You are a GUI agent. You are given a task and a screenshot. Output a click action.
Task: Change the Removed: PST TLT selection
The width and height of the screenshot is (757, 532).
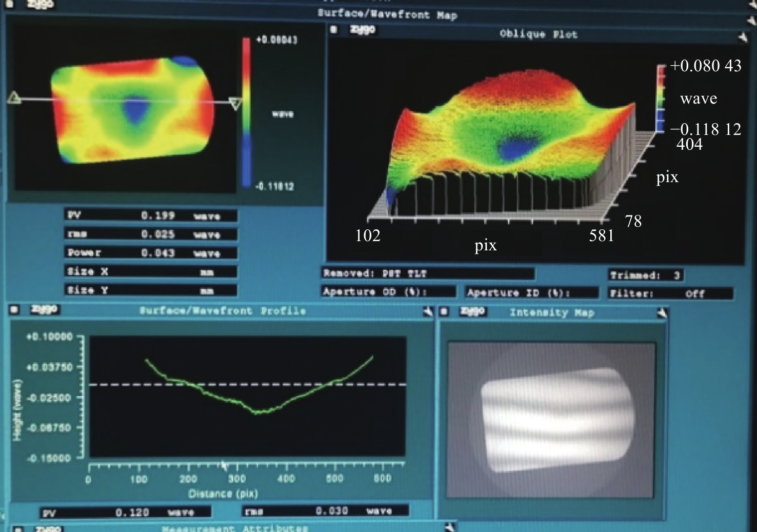[428, 273]
